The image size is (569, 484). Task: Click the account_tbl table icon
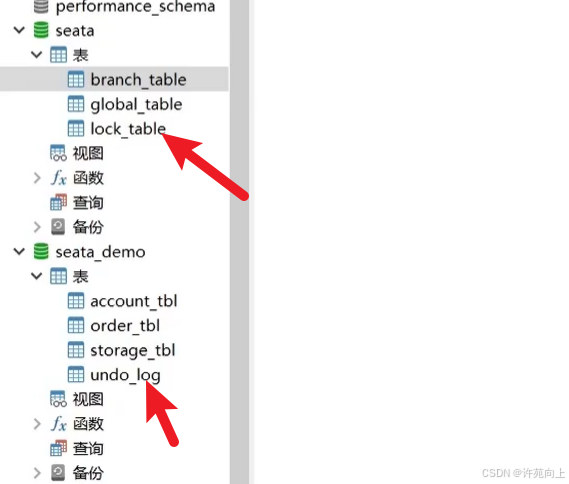76,301
